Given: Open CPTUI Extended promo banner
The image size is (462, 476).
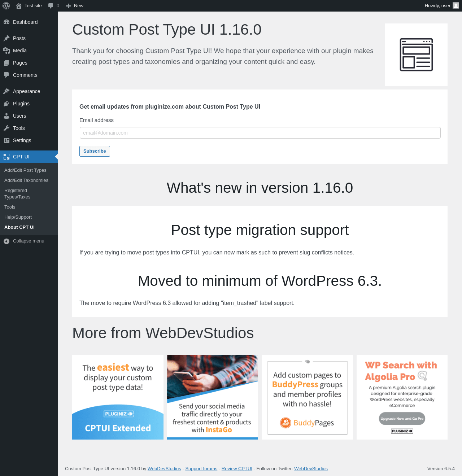Looking at the screenshot, I should [118, 397].
